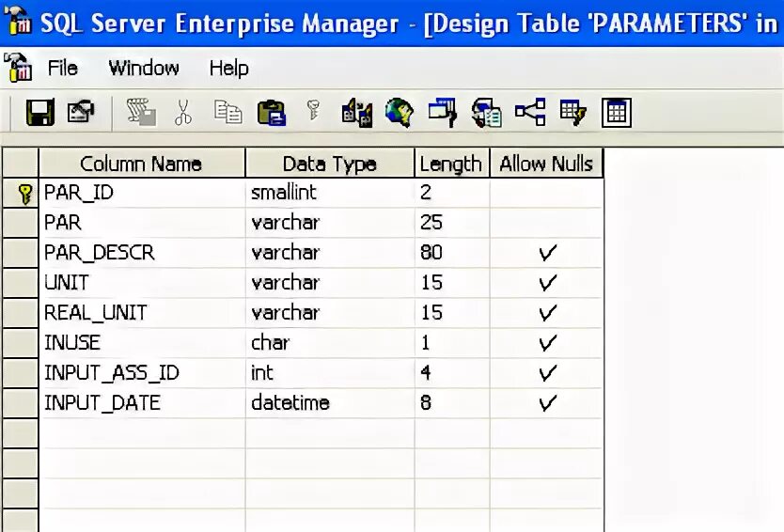Click the toolbar icon right of window-with-hand

[487, 112]
